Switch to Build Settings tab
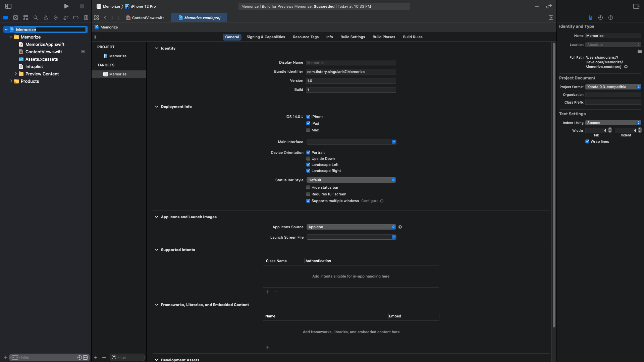The image size is (644, 362). (353, 37)
